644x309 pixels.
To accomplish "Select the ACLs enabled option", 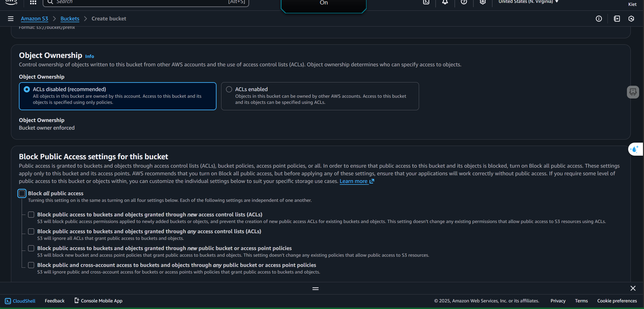I will [229, 89].
